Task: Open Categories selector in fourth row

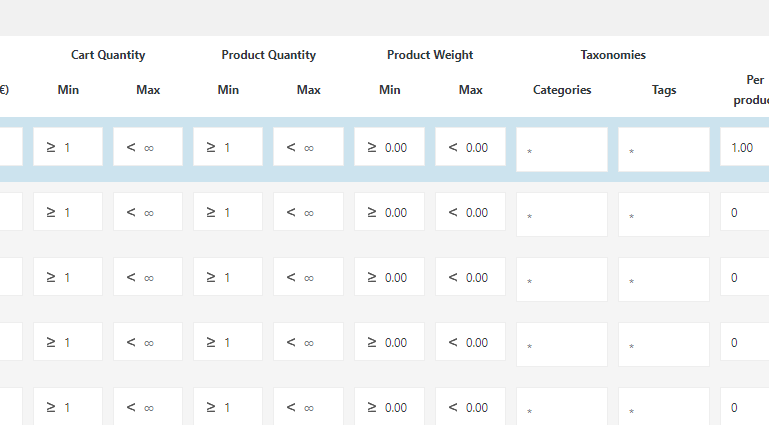Action: pos(562,345)
